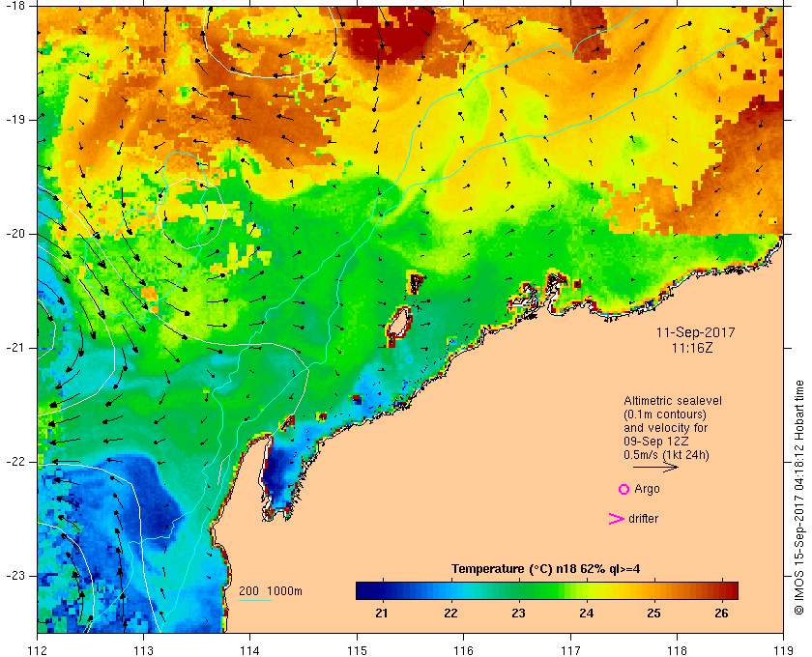The image size is (812, 657).
Task: Click the latitude axis label '-18'
Action: (15, 5)
